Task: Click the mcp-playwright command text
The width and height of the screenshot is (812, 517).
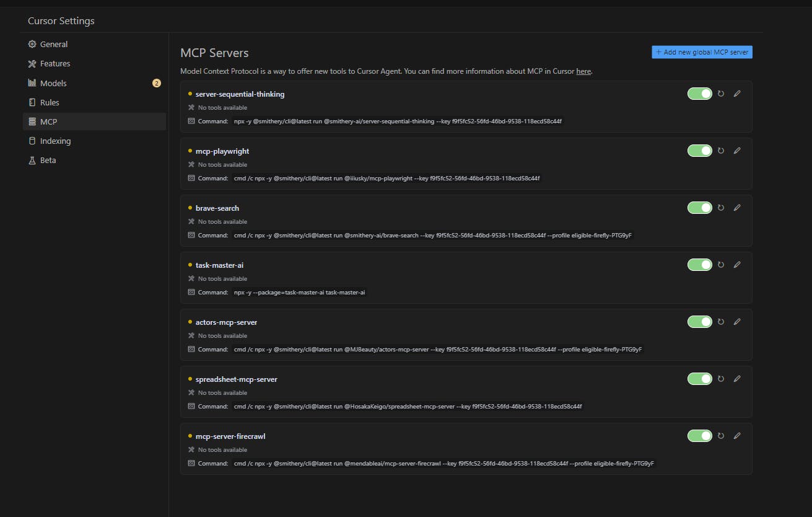Action: coord(386,179)
